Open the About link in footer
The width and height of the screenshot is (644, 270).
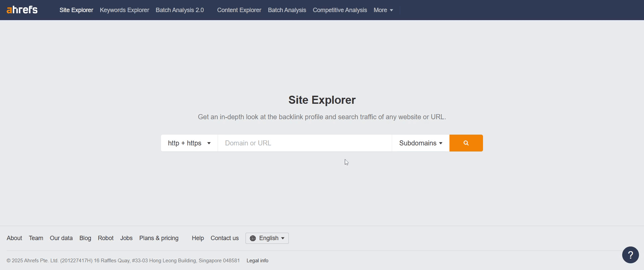coord(14,238)
